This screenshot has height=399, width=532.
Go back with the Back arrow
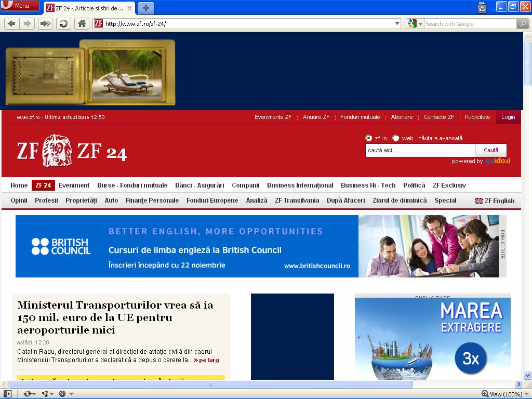(x=11, y=24)
